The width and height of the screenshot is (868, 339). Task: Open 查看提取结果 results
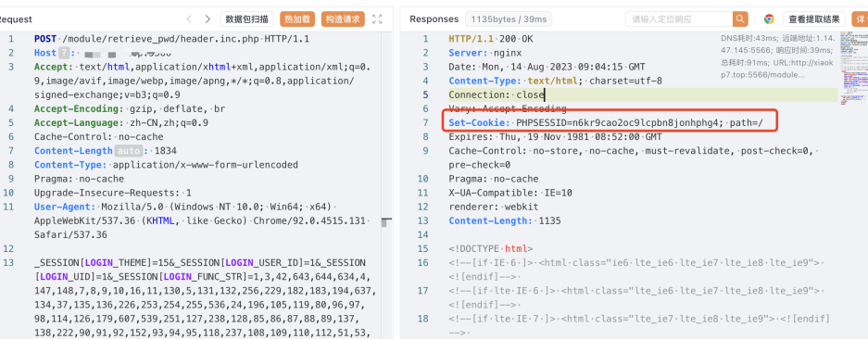tap(813, 19)
